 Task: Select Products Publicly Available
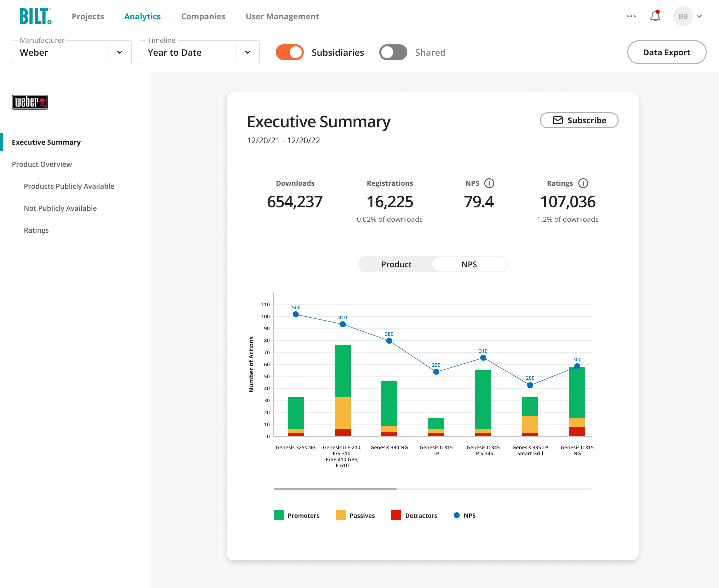[69, 186]
